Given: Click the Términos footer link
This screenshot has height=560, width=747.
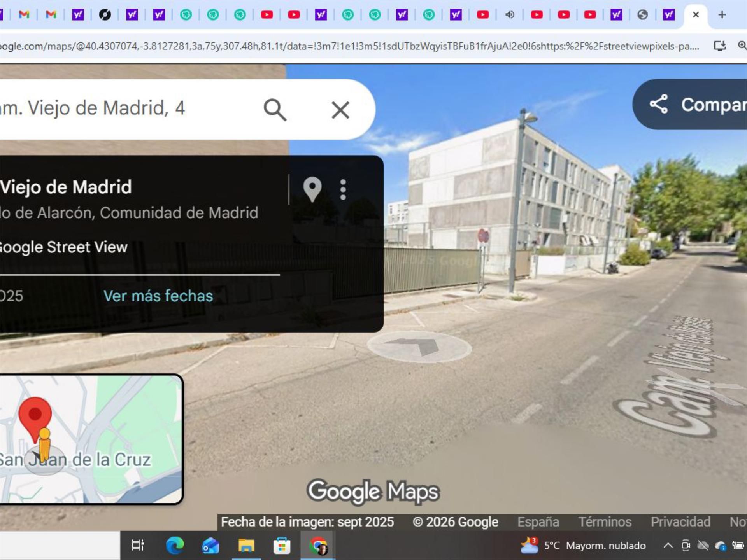Looking at the screenshot, I should 605,522.
